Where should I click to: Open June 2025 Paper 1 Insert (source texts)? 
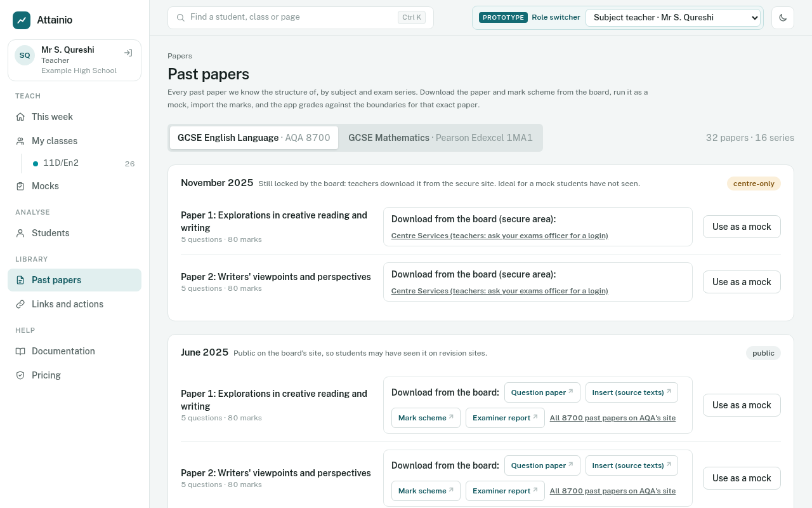(x=632, y=392)
